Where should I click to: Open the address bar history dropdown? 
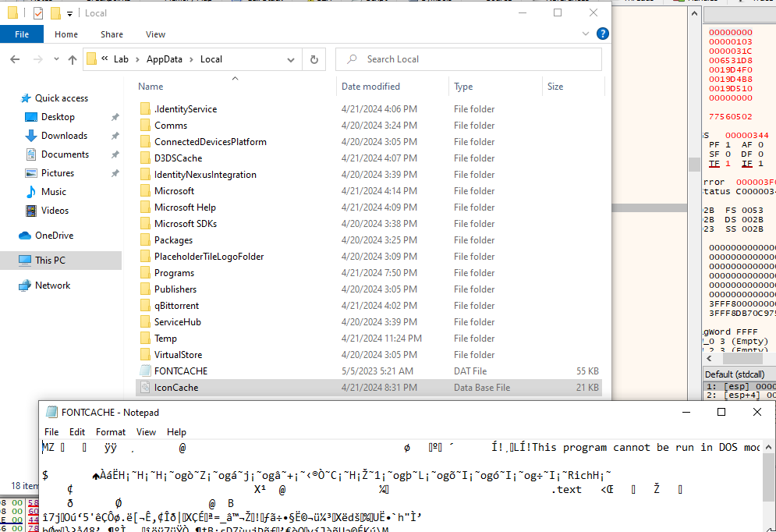[x=291, y=59]
